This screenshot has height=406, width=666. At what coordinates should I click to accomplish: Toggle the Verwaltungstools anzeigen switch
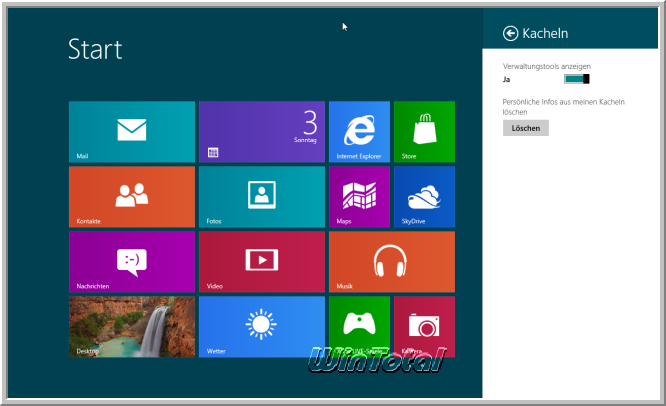577,79
